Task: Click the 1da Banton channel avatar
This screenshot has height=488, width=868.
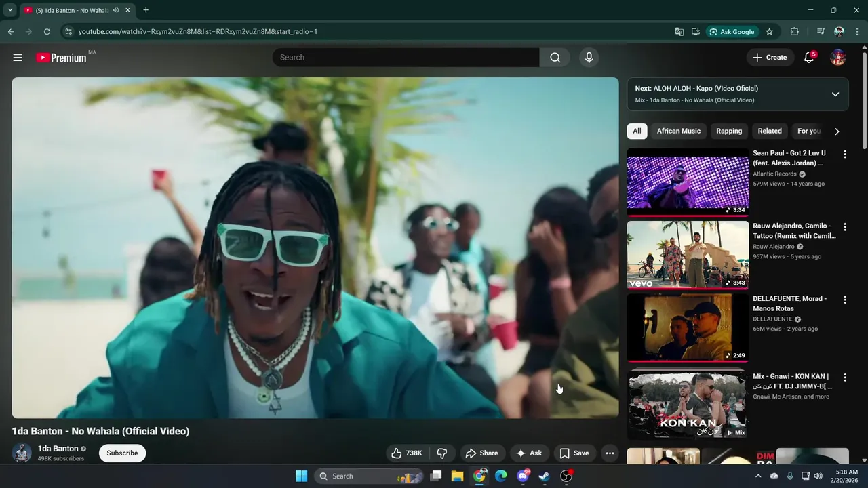Action: pyautogui.click(x=22, y=453)
